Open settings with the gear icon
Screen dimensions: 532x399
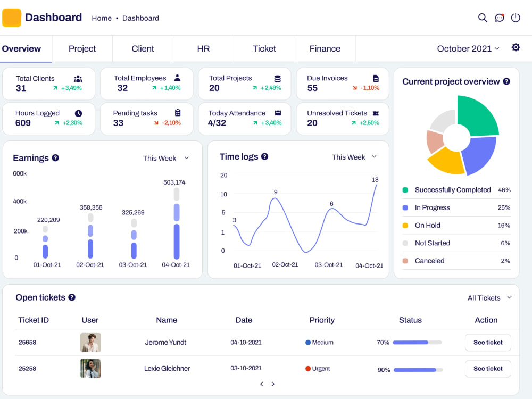tap(516, 47)
